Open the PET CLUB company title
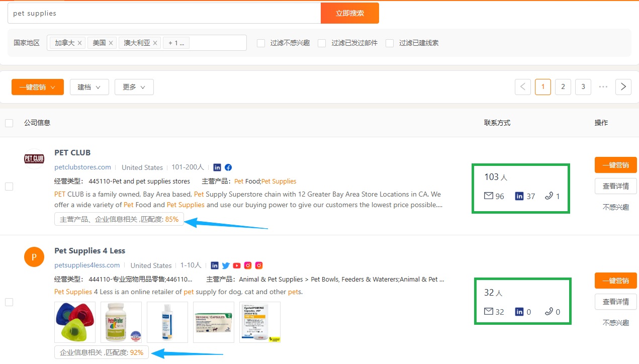The height and width of the screenshot is (364, 639). tap(72, 153)
